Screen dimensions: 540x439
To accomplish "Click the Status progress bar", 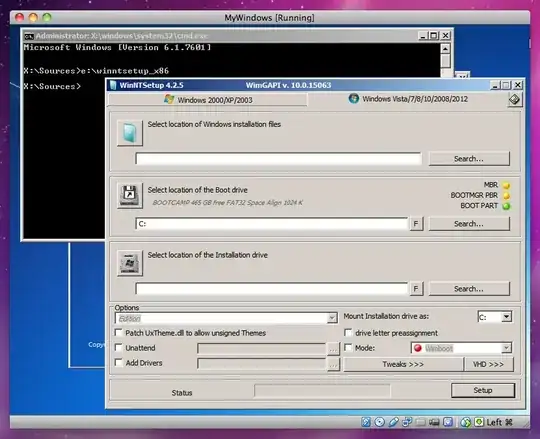I will [x=322, y=391].
